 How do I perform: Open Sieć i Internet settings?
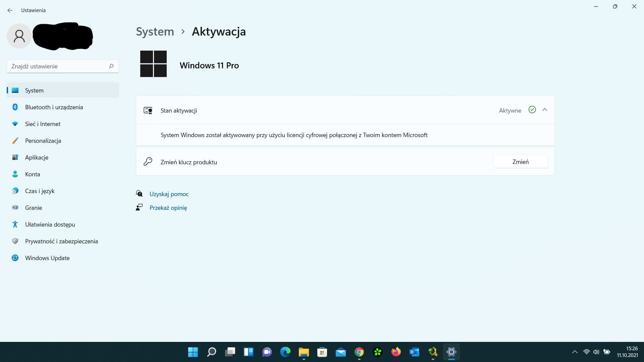point(63,124)
